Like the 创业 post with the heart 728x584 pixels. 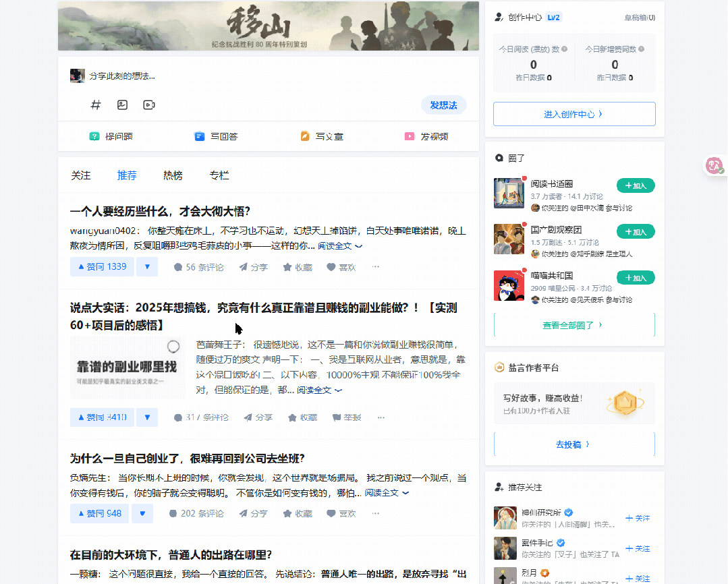point(341,513)
